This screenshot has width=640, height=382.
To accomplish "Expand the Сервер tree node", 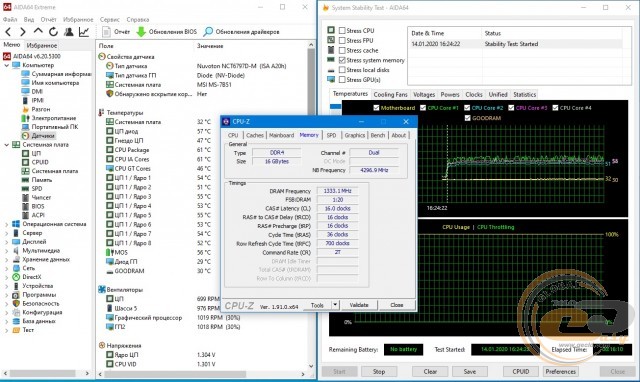I will click(x=7, y=233).
